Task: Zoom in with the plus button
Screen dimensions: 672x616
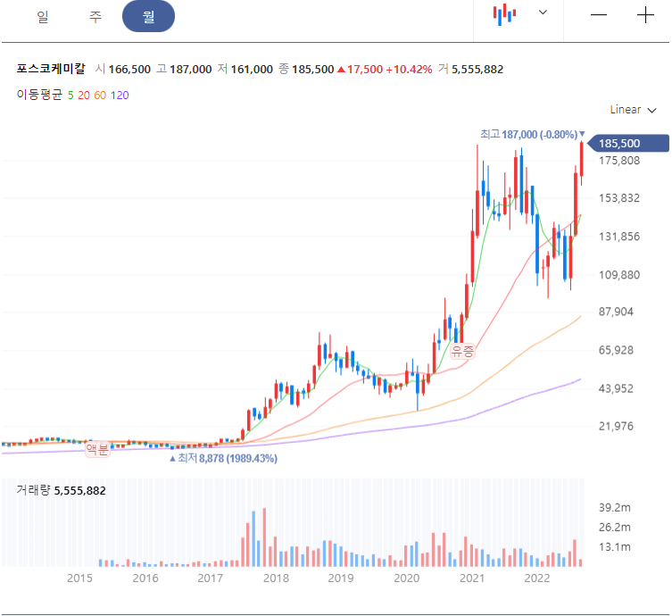Action: click(x=645, y=15)
